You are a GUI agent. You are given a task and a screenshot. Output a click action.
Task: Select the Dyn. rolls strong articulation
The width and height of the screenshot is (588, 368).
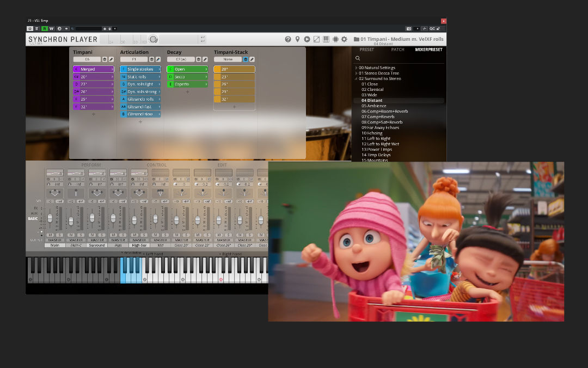[140, 91]
